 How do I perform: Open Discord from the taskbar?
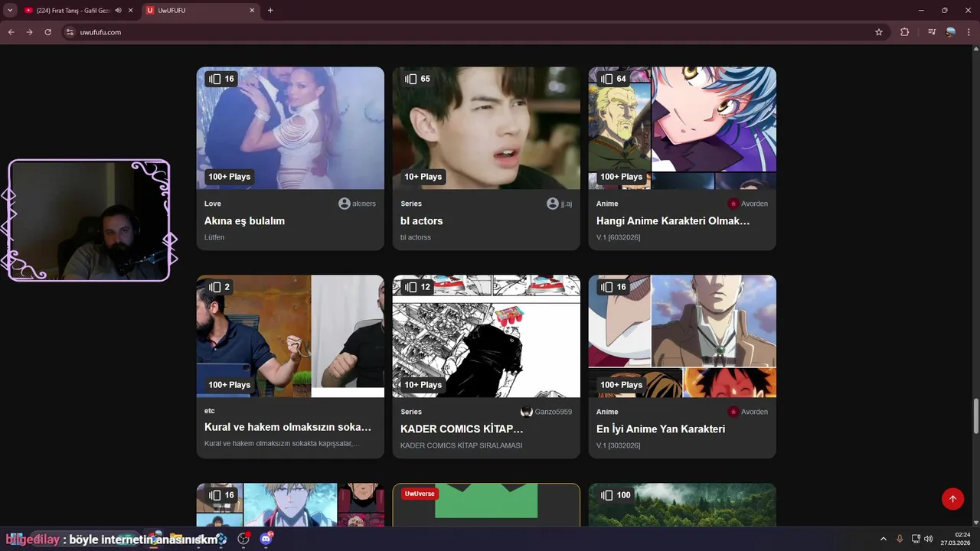[x=266, y=538]
